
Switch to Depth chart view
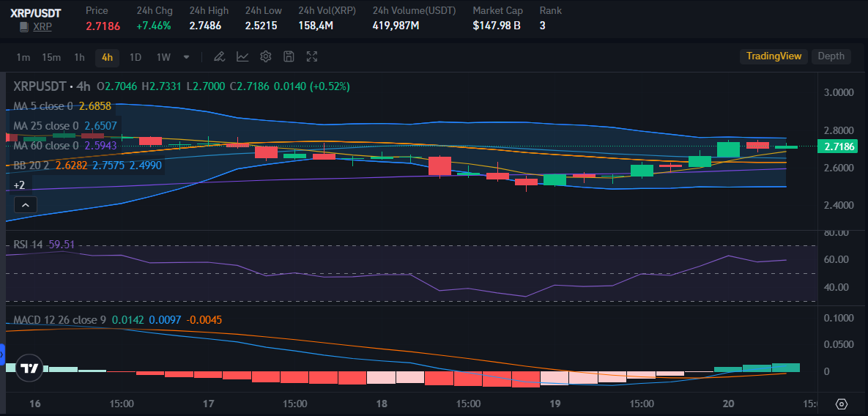coord(831,56)
